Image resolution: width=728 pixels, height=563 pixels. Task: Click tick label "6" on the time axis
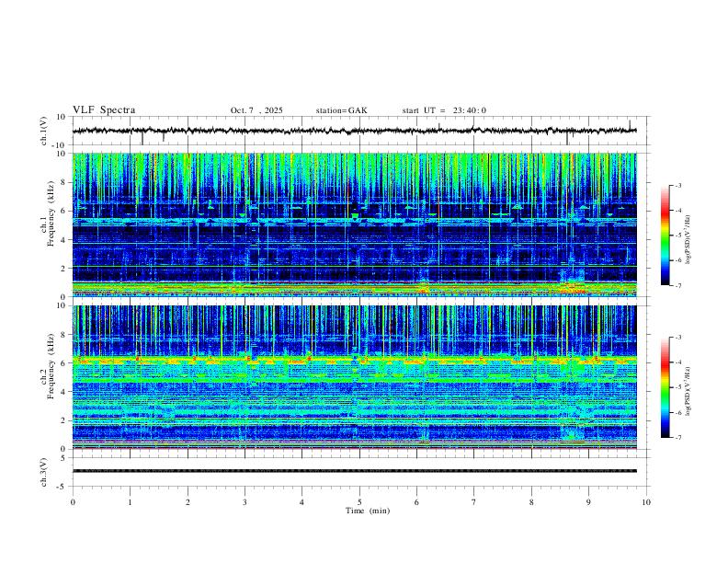pyautogui.click(x=417, y=502)
